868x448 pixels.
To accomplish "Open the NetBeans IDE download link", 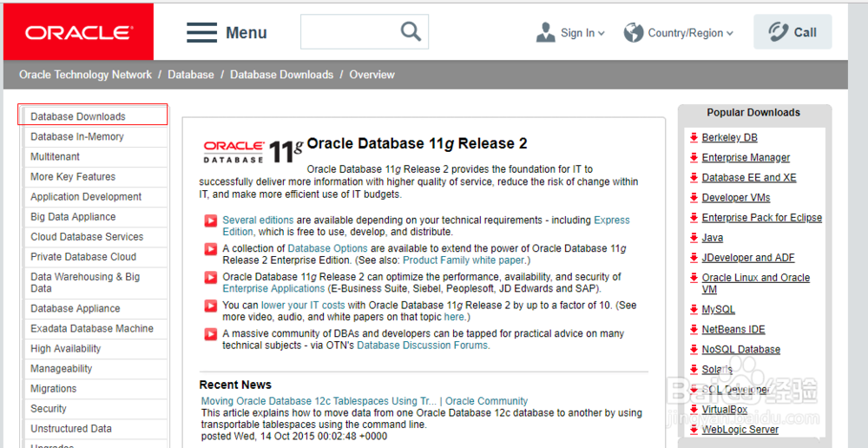I will [x=733, y=330].
